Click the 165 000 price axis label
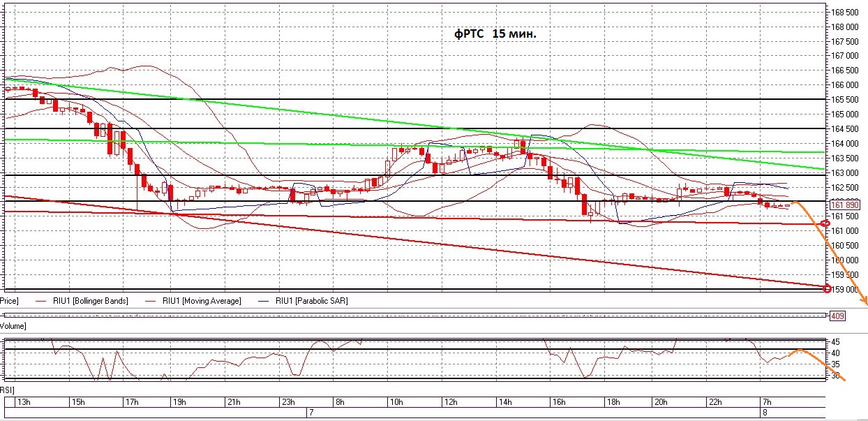 [x=845, y=114]
